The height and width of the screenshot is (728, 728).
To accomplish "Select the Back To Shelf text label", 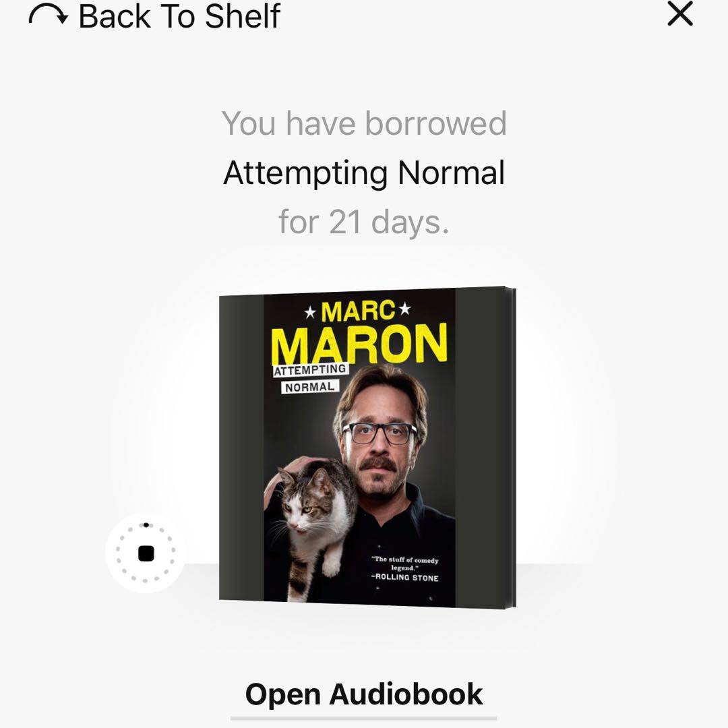I will [180, 17].
